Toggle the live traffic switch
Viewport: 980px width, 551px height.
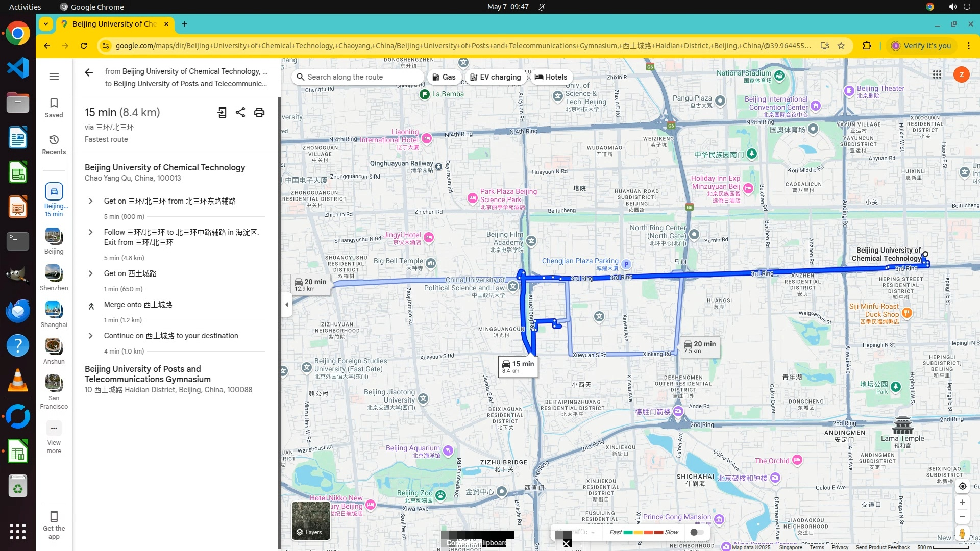[x=696, y=532]
